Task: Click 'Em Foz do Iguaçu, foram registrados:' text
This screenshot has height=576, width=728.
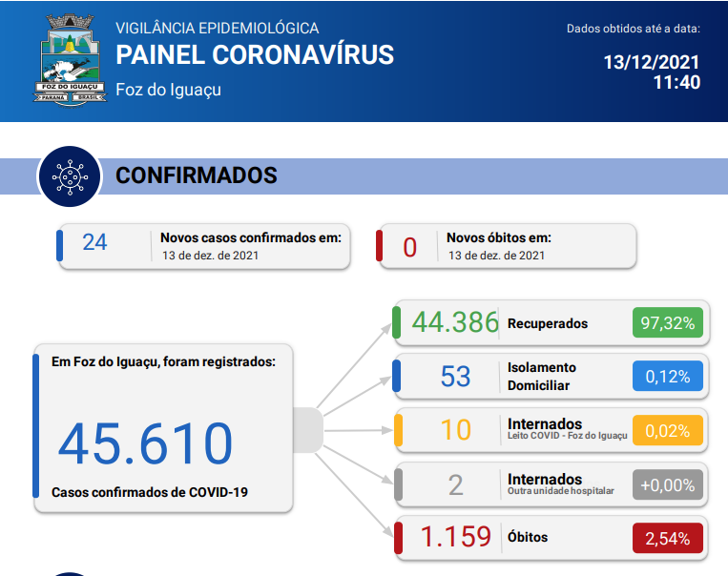Action: point(163,361)
